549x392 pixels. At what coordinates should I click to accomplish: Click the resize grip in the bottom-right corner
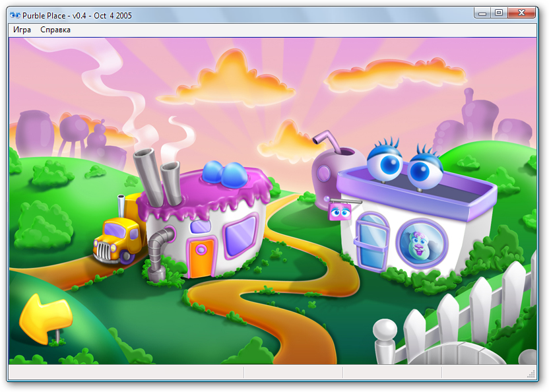click(533, 375)
